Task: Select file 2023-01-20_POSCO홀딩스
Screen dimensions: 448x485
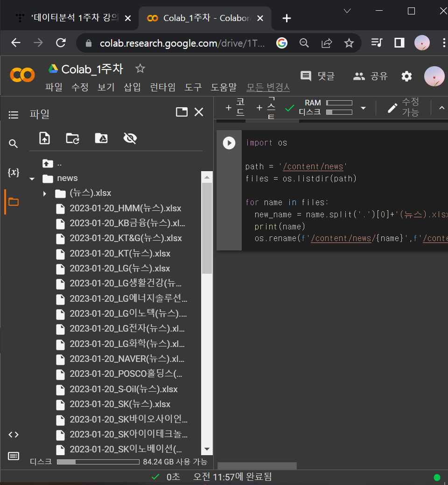Action: [126, 374]
